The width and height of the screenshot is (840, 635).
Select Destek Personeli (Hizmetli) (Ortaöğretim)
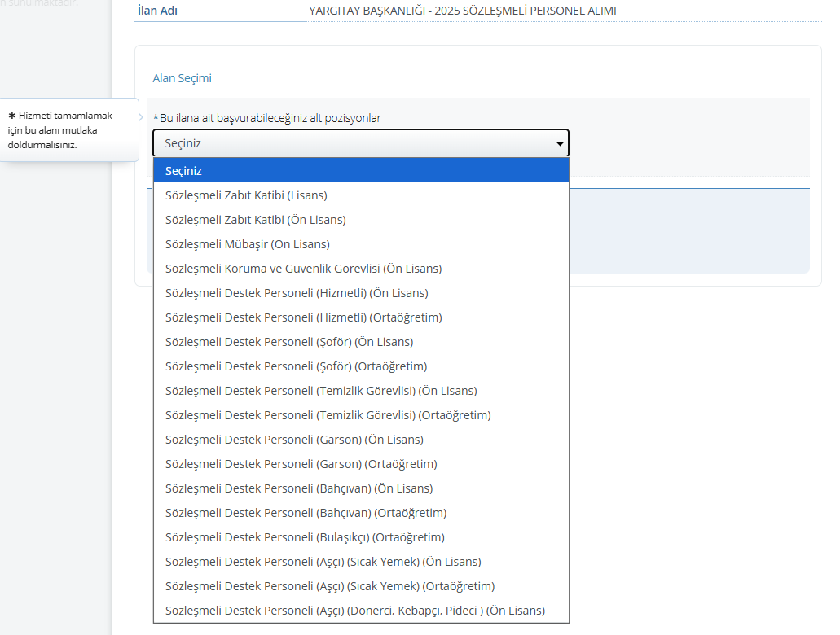(x=361, y=317)
